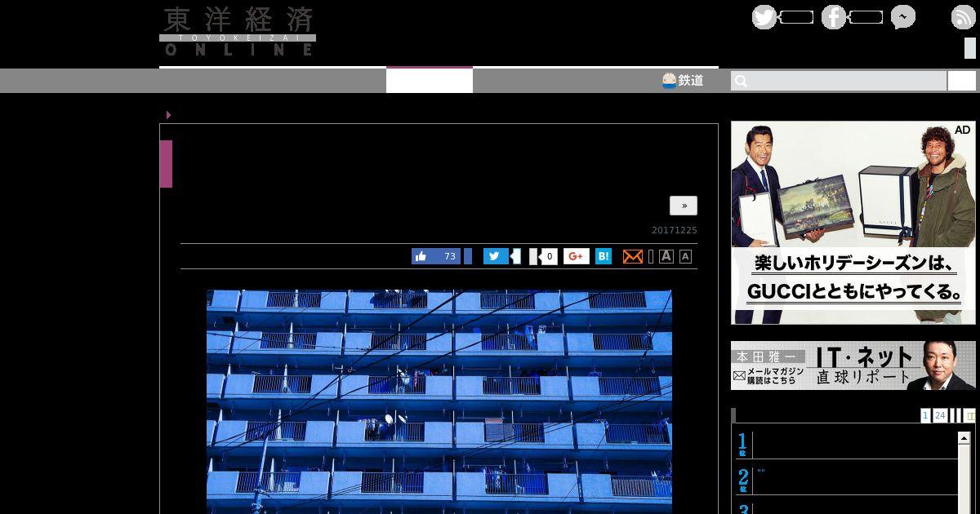This screenshot has width=980, height=514.
Task: Open the Messenger icon in header
Action: tap(903, 17)
